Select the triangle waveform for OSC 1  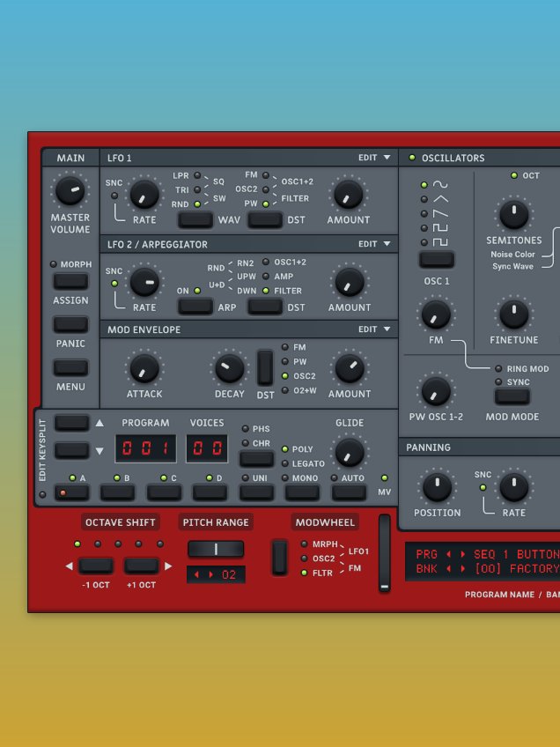point(440,199)
